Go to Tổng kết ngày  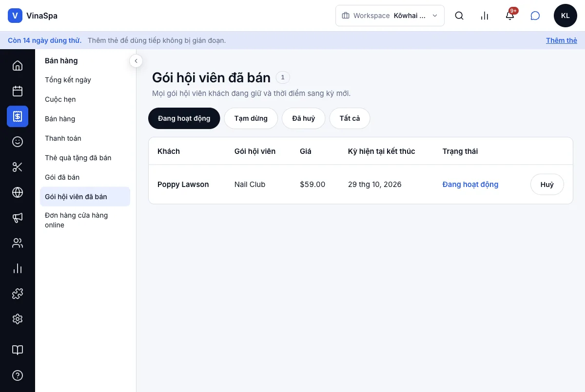coord(85,80)
